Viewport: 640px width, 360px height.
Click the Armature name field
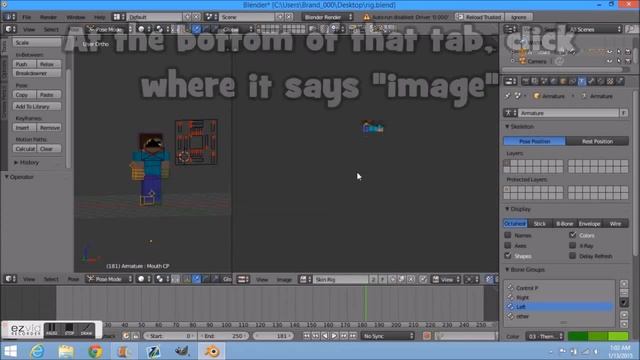(x=568, y=113)
